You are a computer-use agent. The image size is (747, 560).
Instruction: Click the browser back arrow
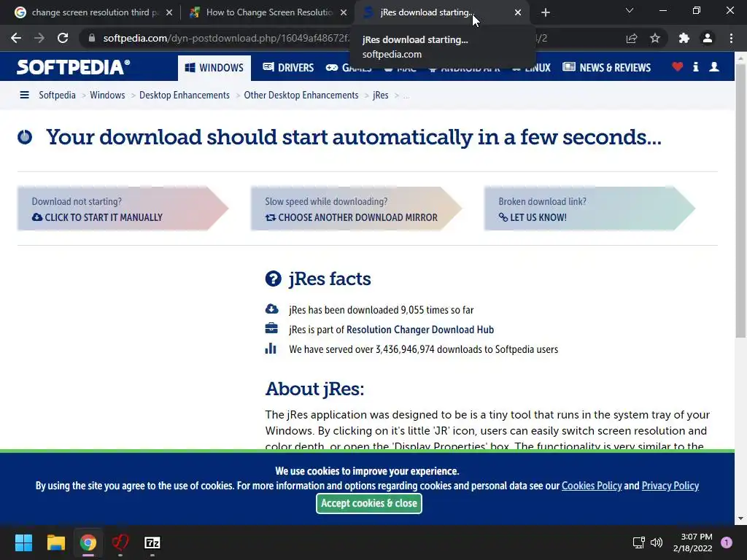coord(16,38)
